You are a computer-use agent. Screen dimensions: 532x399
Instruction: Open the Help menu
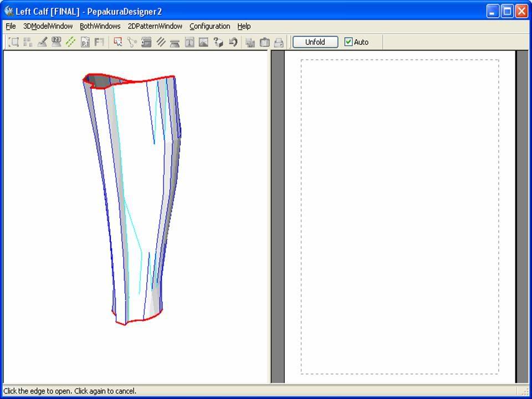[x=244, y=26]
